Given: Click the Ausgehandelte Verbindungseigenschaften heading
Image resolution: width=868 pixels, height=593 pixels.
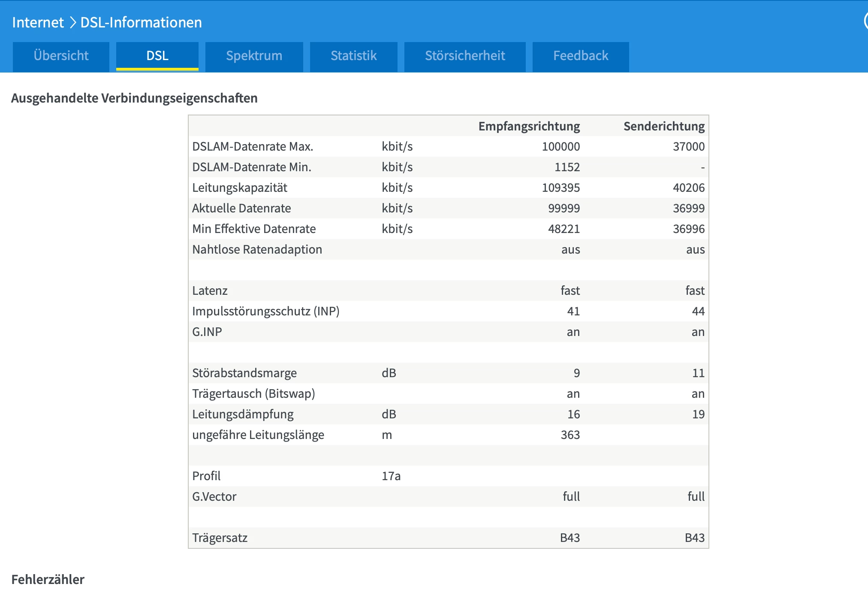Looking at the screenshot, I should click(x=134, y=98).
